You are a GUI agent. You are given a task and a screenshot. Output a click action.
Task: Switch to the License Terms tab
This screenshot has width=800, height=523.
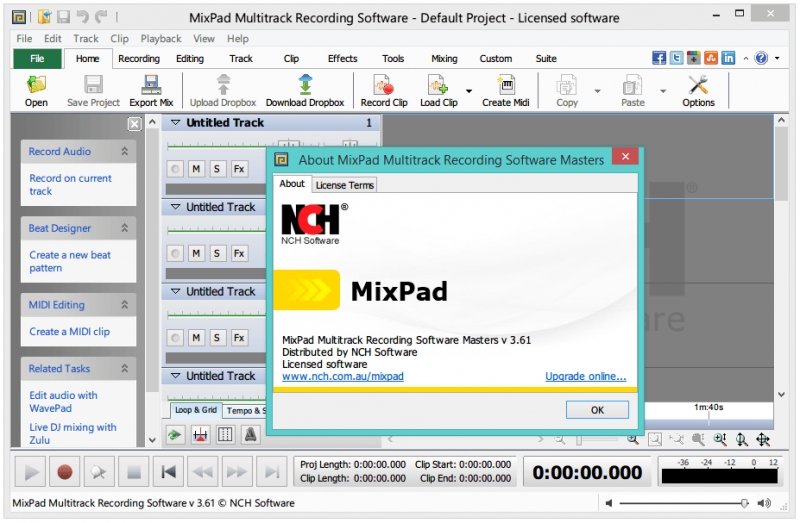click(x=344, y=185)
